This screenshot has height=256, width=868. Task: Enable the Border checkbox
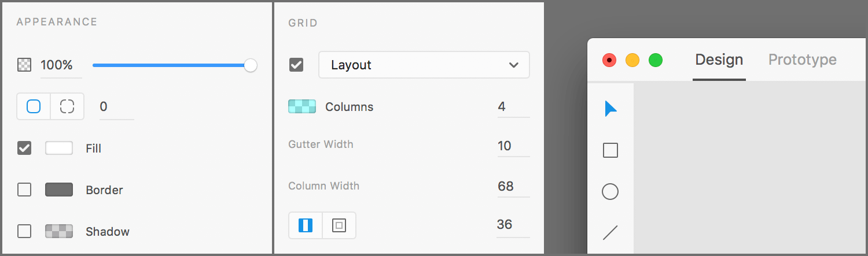[24, 190]
